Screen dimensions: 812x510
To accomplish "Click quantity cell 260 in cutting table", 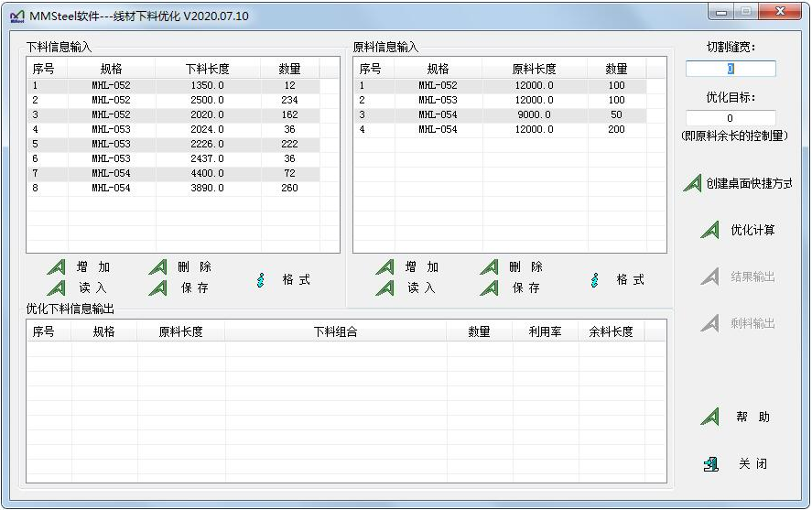I will tap(289, 188).
